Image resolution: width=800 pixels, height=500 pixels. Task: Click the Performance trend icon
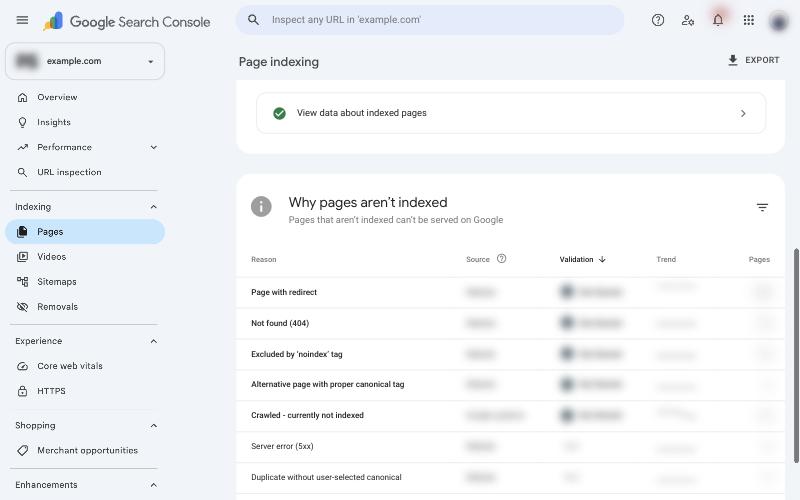point(22,147)
